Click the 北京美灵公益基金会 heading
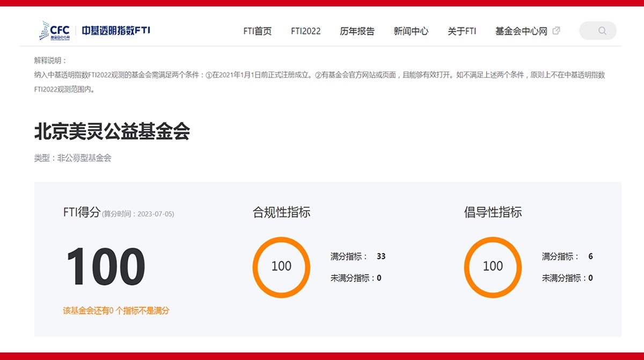 pos(112,132)
